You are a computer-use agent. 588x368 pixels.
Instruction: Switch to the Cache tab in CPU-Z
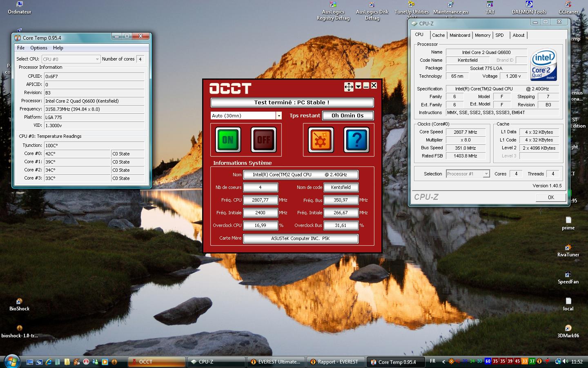(x=438, y=35)
